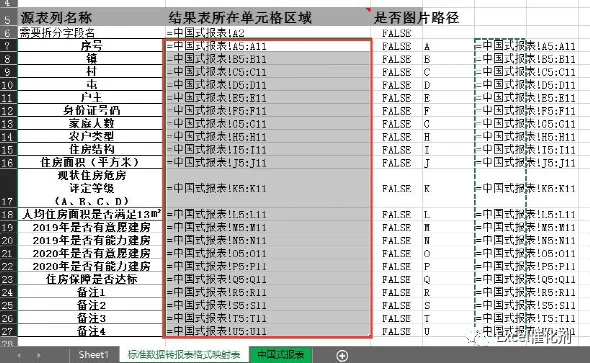
Task: Select gray cell =中国式报表!H5:H11 in row 14
Action: point(268,137)
